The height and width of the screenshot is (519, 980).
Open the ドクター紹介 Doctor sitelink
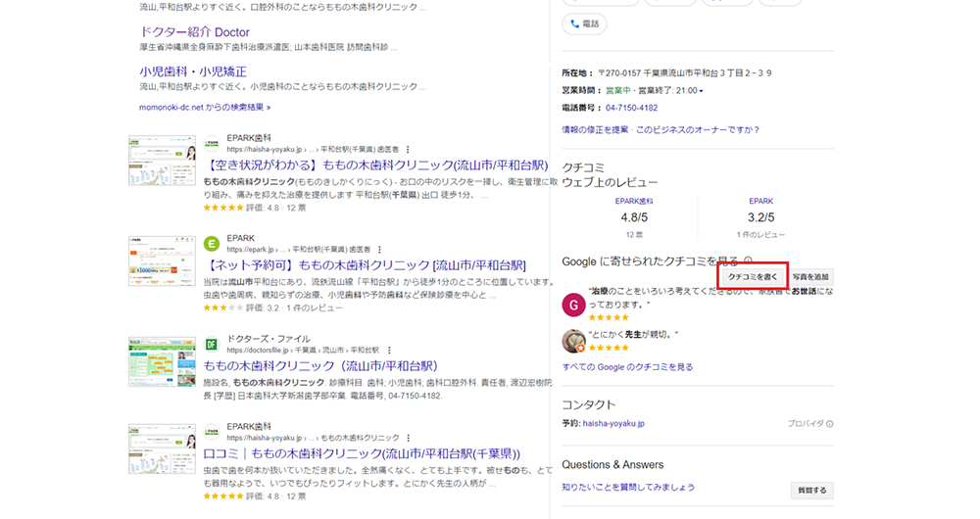(x=196, y=31)
